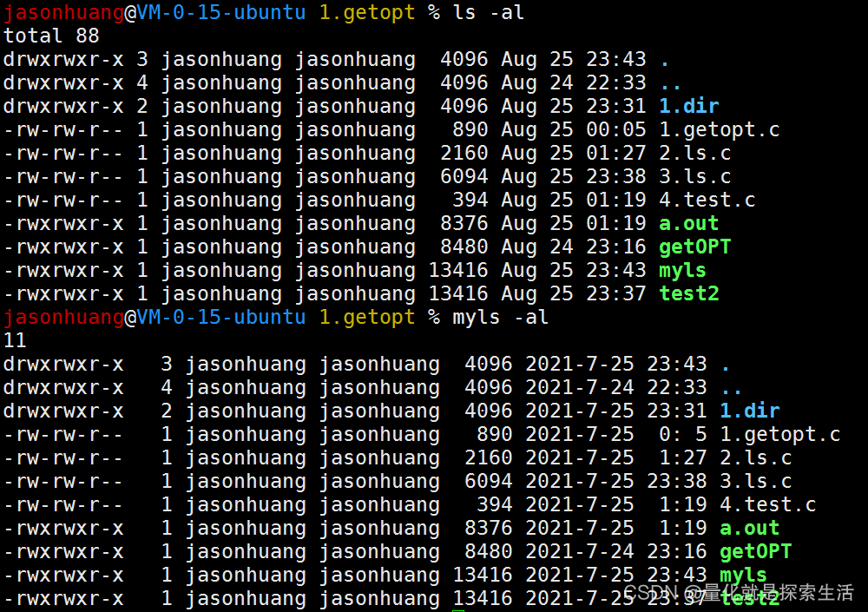Click '1.dir' in the myls -al output
Image resolution: width=868 pixels, height=612 pixels.
click(750, 411)
